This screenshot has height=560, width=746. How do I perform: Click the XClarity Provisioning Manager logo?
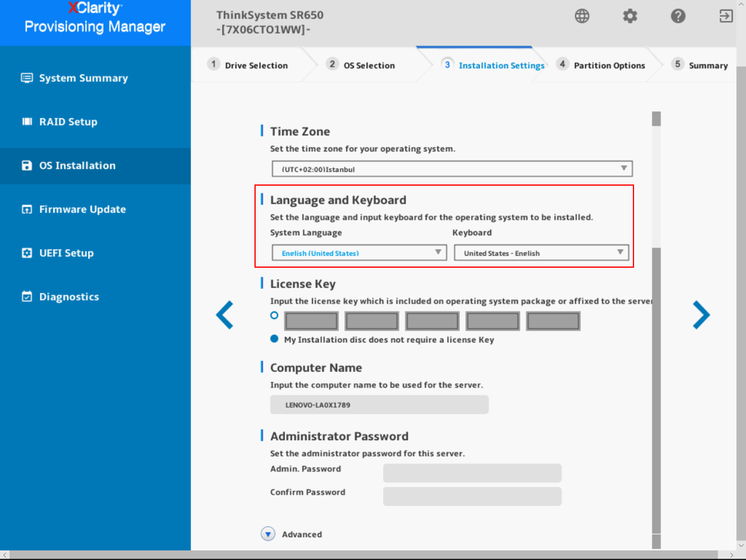95,18
